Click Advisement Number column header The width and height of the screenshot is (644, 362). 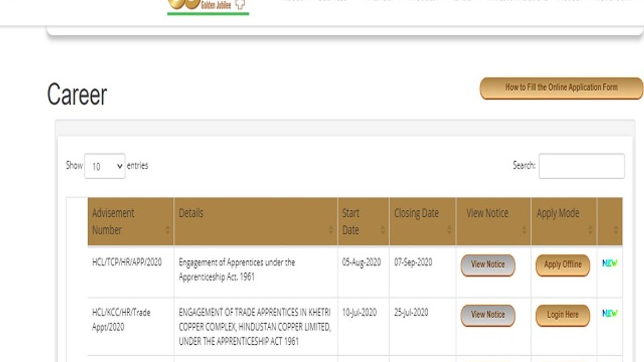point(130,221)
